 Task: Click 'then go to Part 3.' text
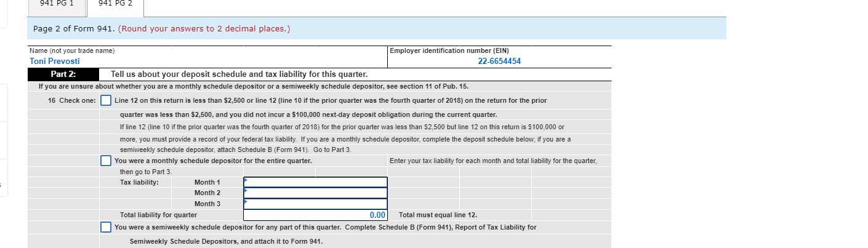(146, 172)
